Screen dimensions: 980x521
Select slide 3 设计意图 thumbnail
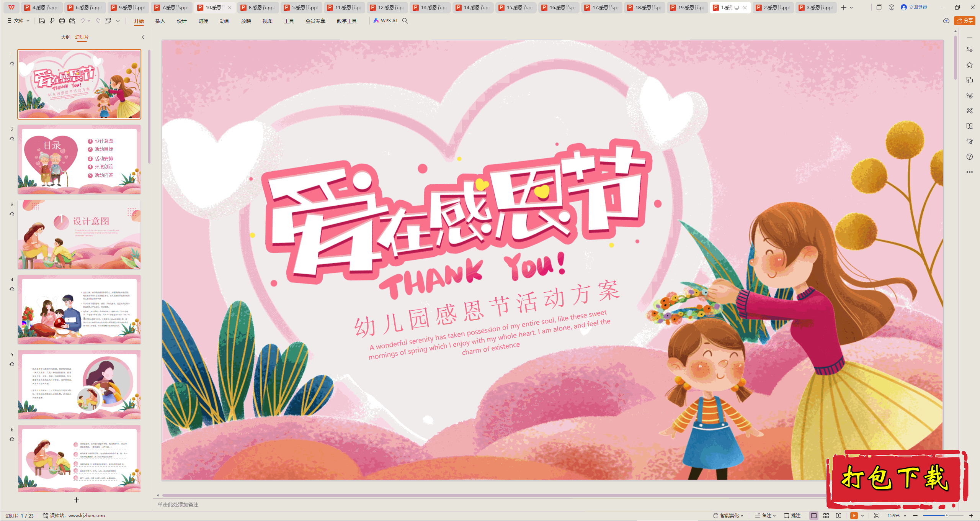coord(79,234)
